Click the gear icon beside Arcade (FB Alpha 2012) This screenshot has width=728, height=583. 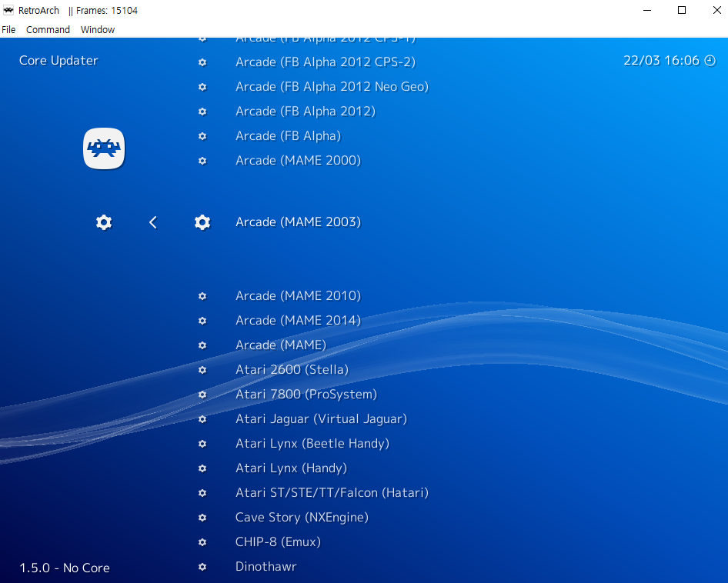[202, 112]
